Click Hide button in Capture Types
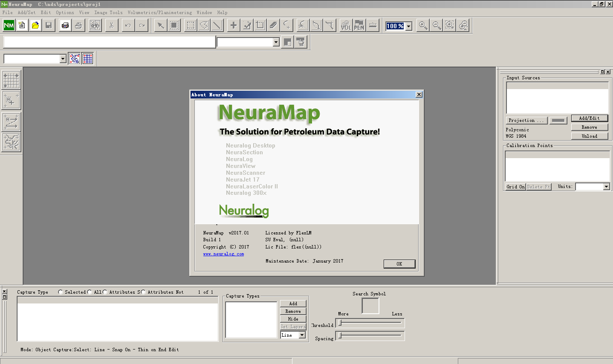The height and width of the screenshot is (364, 613). point(293,319)
